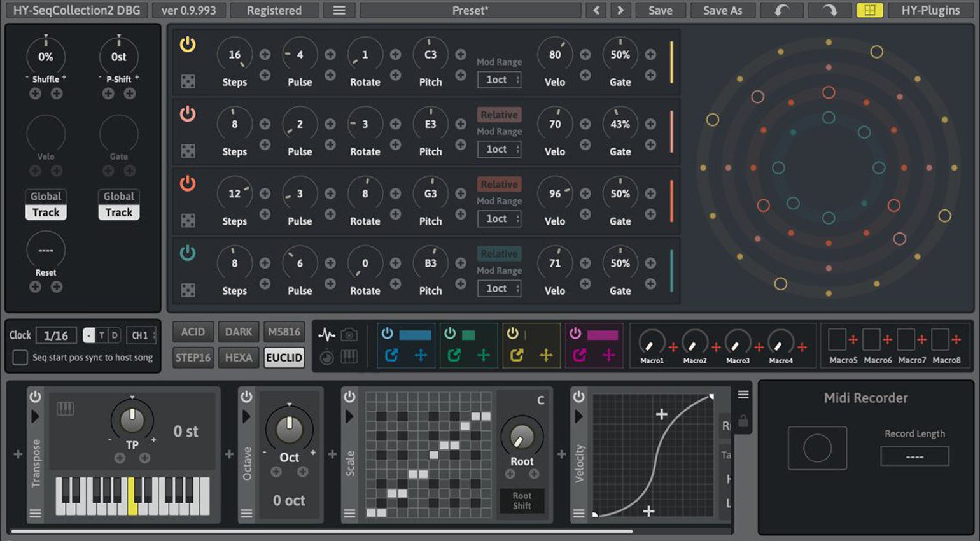Click the camera snapshot icon

click(349, 334)
